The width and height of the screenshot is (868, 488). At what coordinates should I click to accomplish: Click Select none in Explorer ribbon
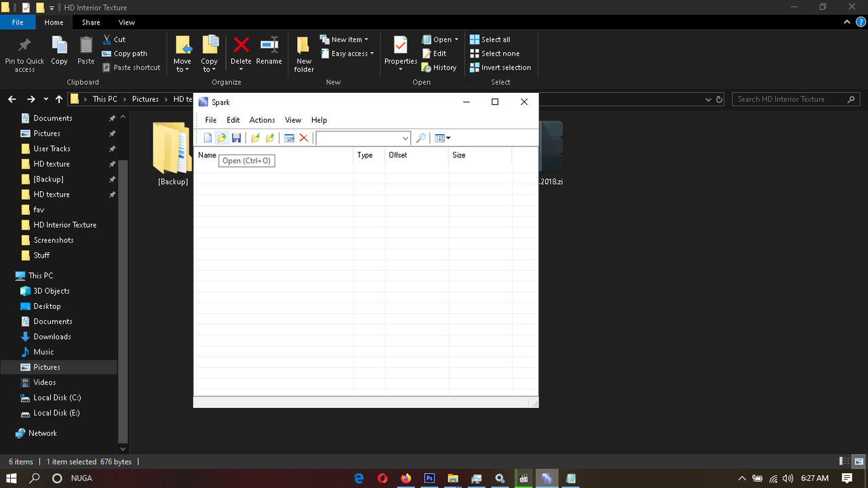click(495, 54)
